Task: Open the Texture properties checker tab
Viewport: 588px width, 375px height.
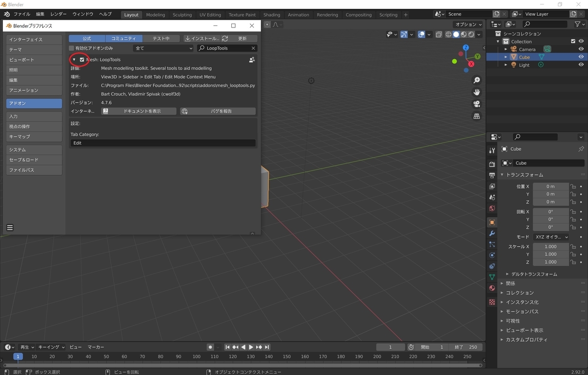Action: pyautogui.click(x=492, y=302)
